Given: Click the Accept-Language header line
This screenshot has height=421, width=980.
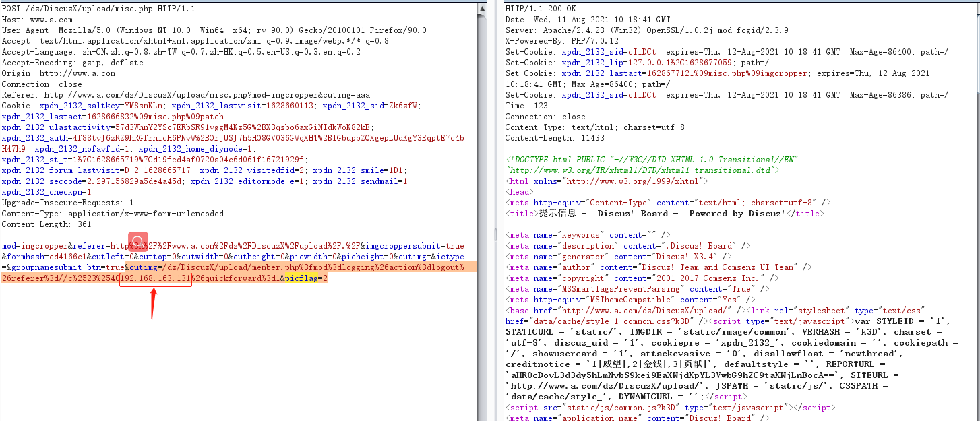Looking at the screenshot, I should coord(181,52).
